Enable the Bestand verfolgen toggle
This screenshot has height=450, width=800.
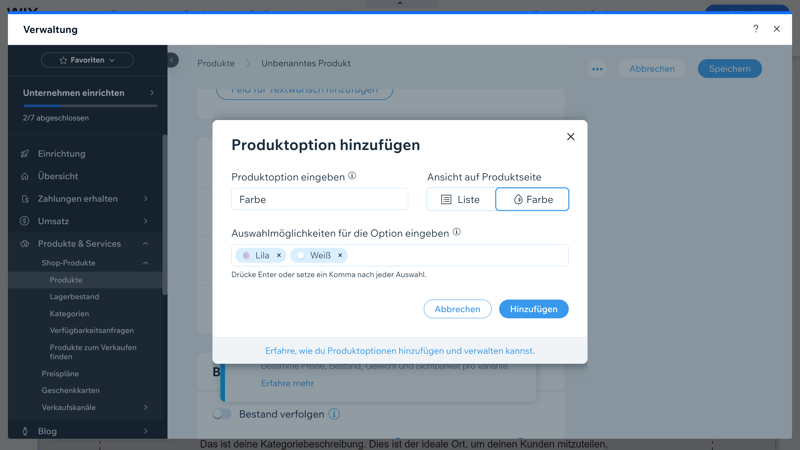[x=222, y=414]
